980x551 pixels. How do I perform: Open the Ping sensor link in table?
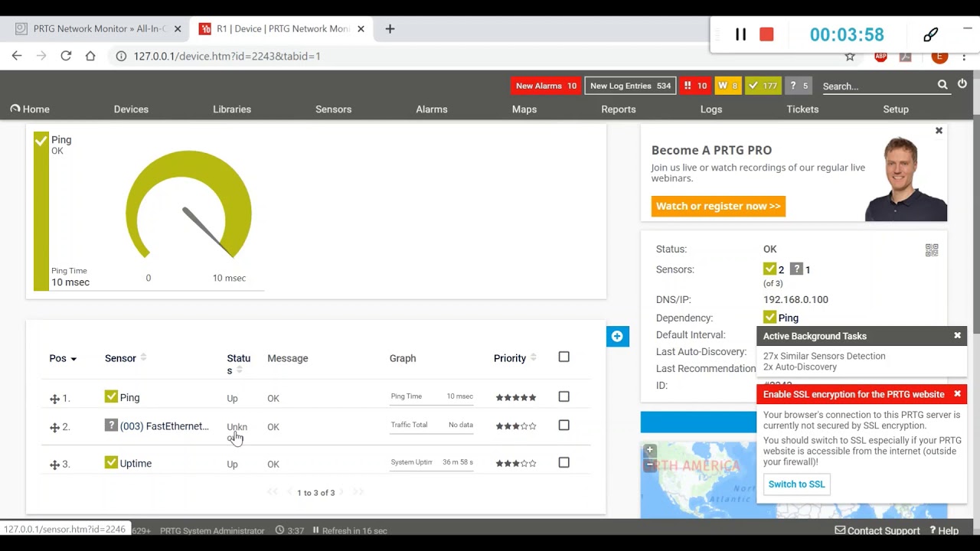pos(129,398)
